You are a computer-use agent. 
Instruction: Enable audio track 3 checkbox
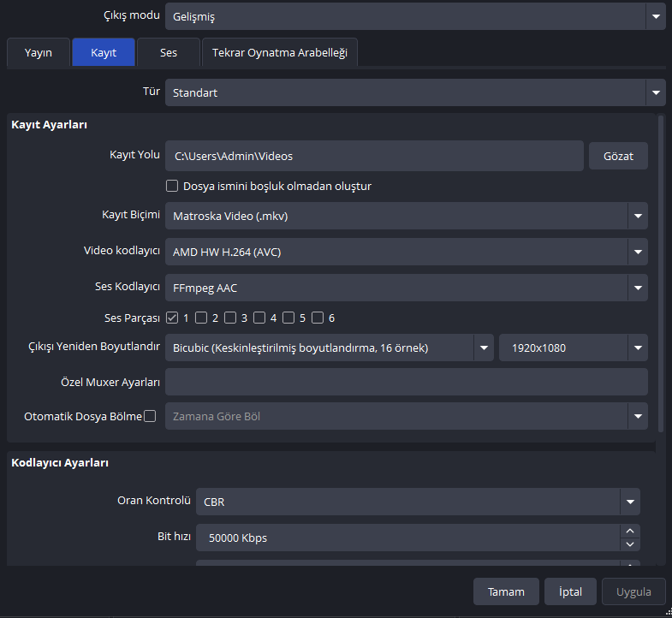(x=230, y=318)
